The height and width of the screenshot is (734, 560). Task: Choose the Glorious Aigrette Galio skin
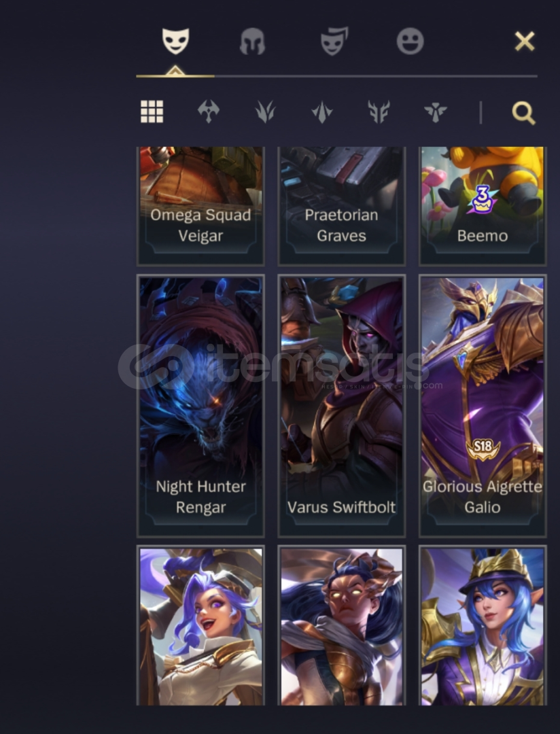[x=483, y=406]
